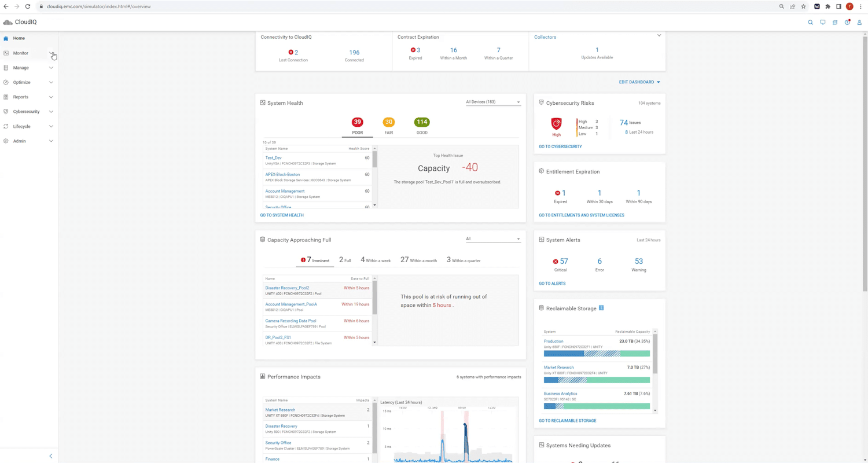This screenshot has width=868, height=463.
Task: Open the Disaster Recovery_Pool2 link
Action: click(x=287, y=288)
